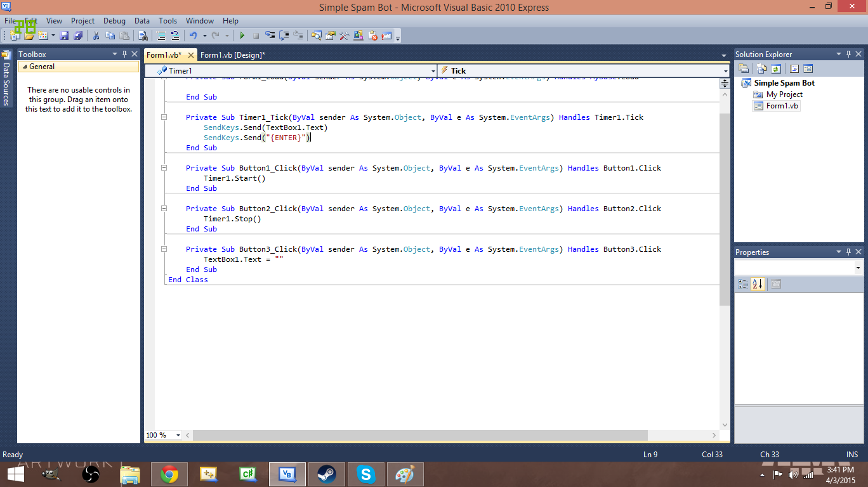
Task: Open the Toolbox window position dropdown
Action: click(x=115, y=54)
